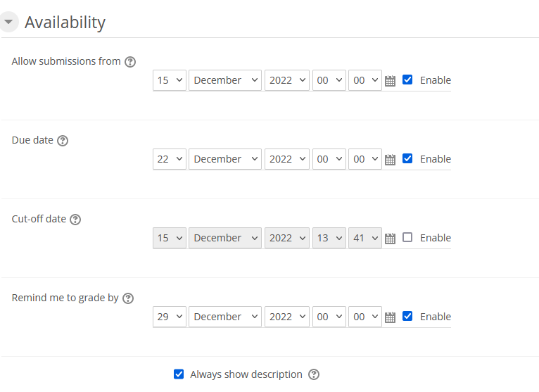The height and width of the screenshot is (392, 539).
Task: Open Due date day dropdown
Action: (170, 159)
